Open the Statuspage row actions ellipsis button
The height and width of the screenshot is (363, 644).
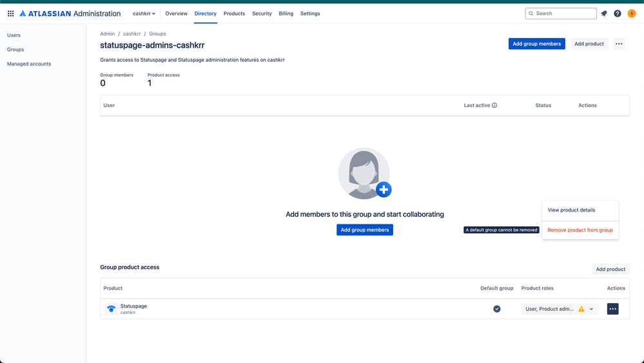coord(613,309)
